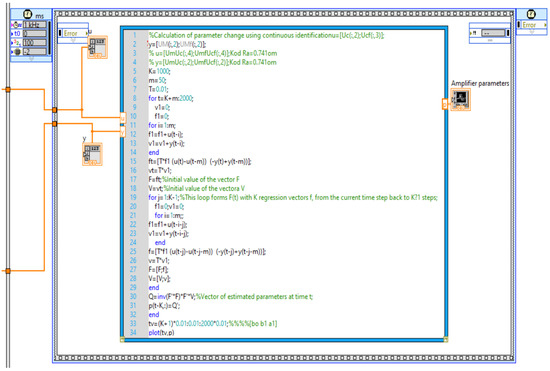Screen dimensions: 550x371
Task: Click the t0 offset value field
Action: click(x=35, y=34)
